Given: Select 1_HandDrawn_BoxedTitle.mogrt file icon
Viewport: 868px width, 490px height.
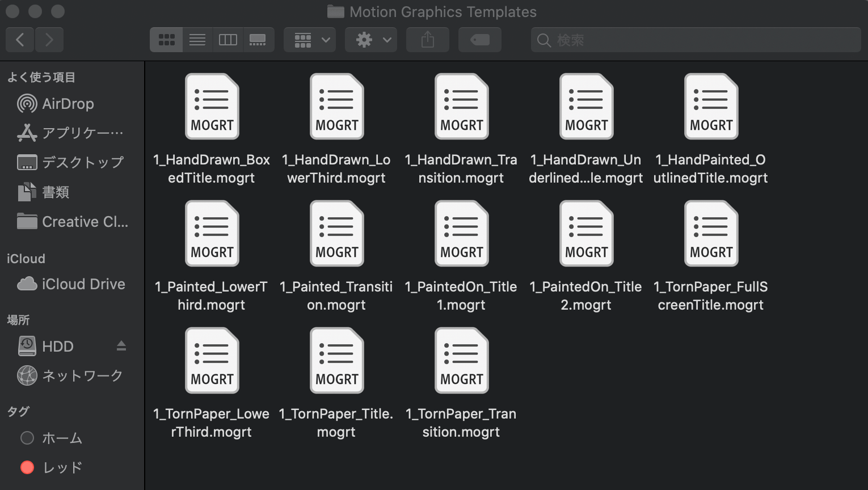Looking at the screenshot, I should [212, 107].
